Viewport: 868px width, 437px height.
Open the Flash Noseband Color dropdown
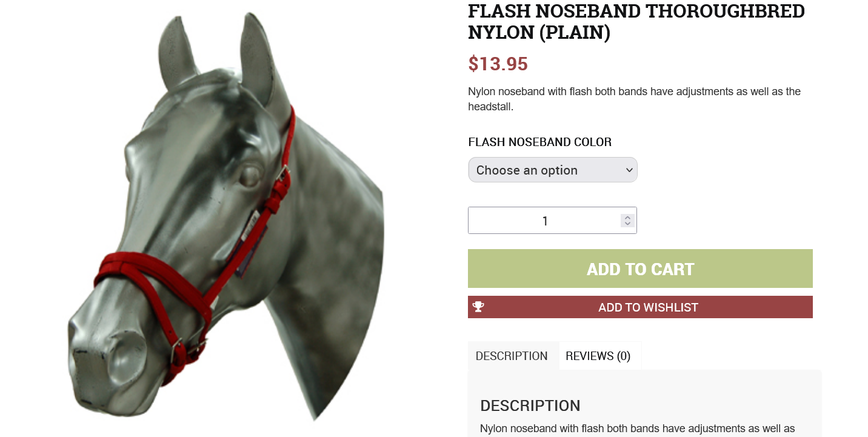553,170
